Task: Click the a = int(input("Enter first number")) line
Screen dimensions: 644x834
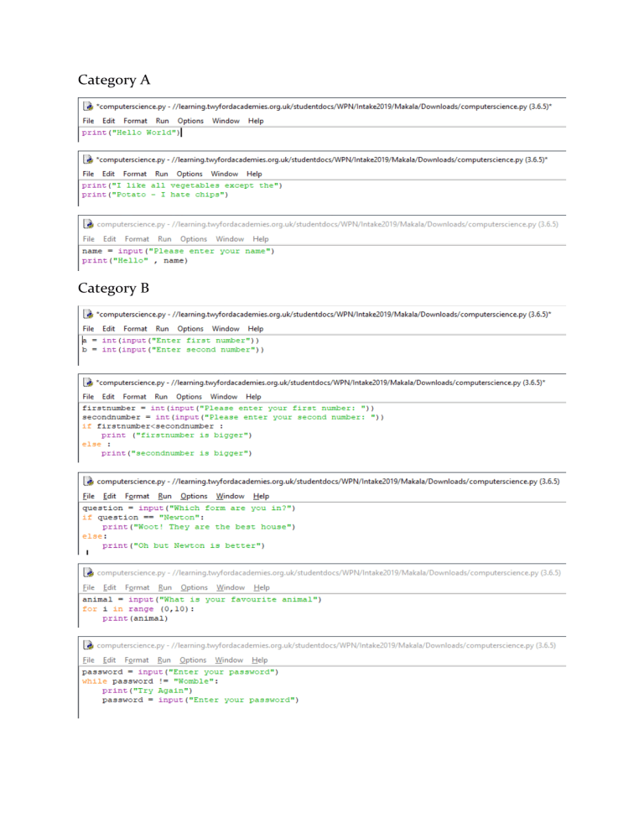Action: tap(171, 341)
